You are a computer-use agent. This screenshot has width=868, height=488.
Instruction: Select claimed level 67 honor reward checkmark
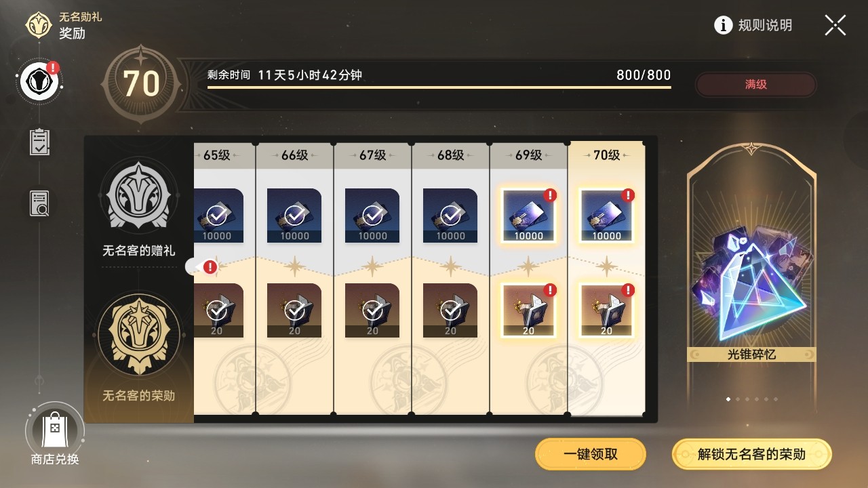372,310
